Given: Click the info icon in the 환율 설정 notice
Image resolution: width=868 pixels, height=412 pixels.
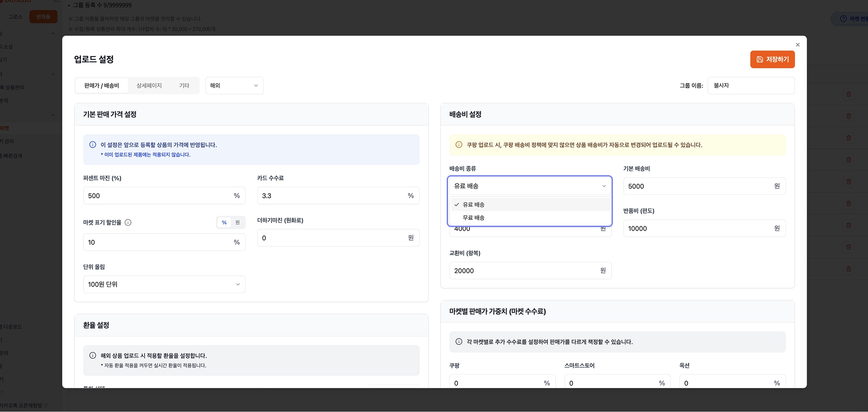Looking at the screenshot, I should (93, 356).
